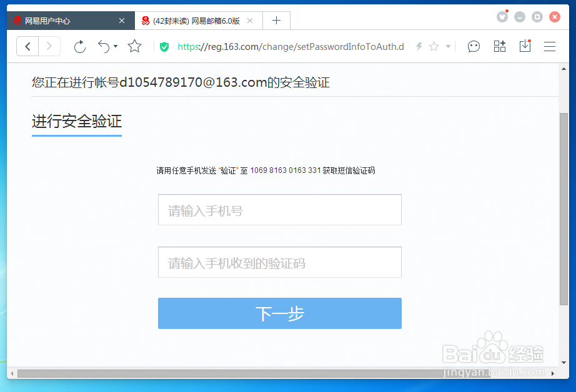Click the star icon inside the address bar
The width and height of the screenshot is (576, 392).
click(434, 47)
